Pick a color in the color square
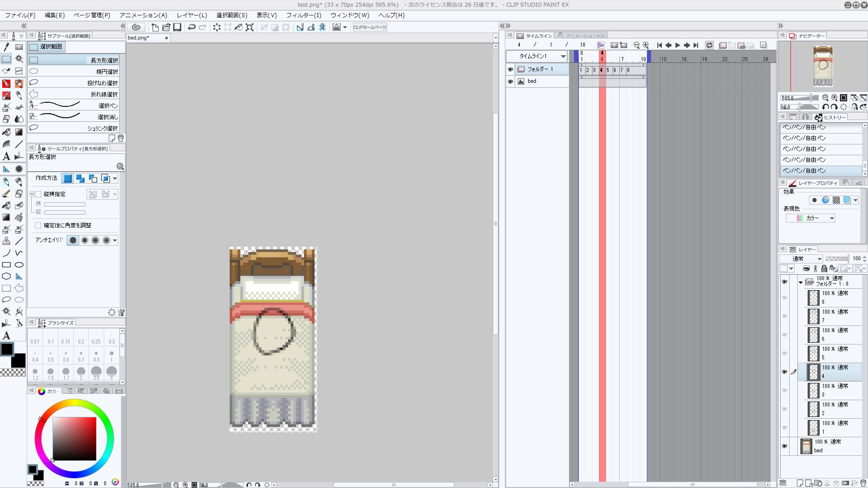This screenshot has width=868, height=488. (x=74, y=438)
